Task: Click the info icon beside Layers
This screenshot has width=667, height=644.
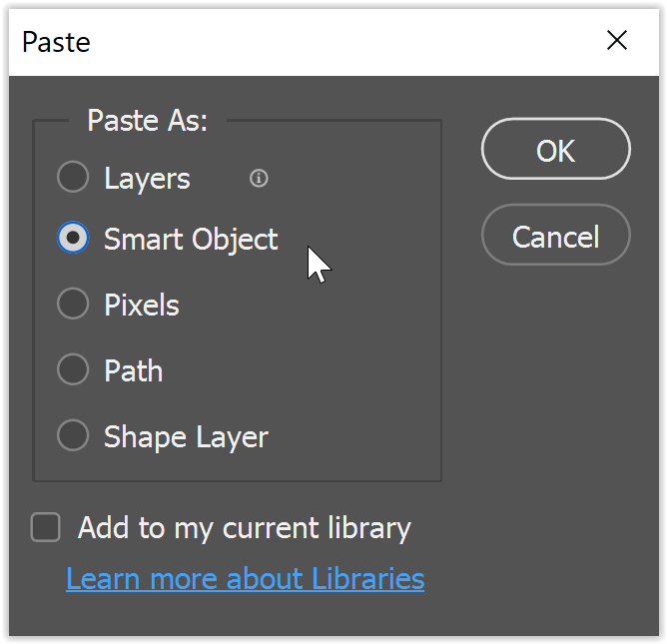Action: point(259,179)
